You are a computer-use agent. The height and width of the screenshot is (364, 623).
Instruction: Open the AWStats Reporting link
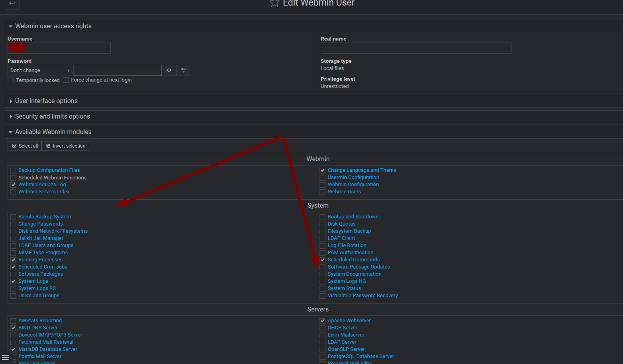[40, 321]
